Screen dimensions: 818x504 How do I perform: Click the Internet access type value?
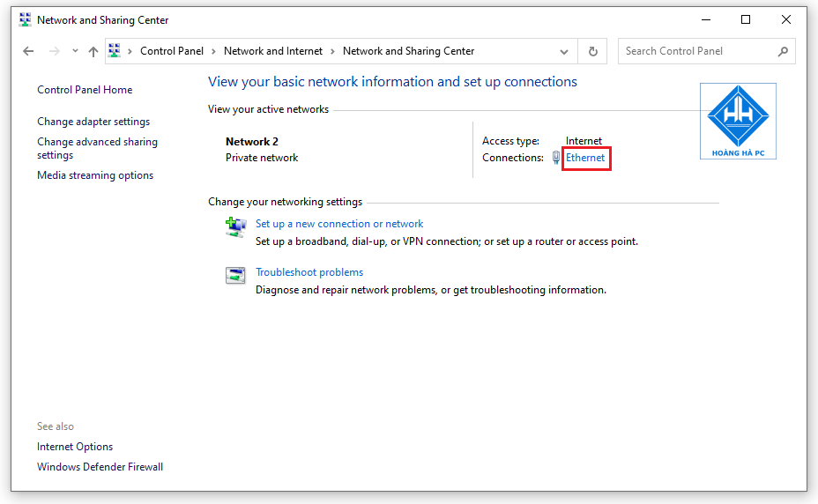(584, 141)
